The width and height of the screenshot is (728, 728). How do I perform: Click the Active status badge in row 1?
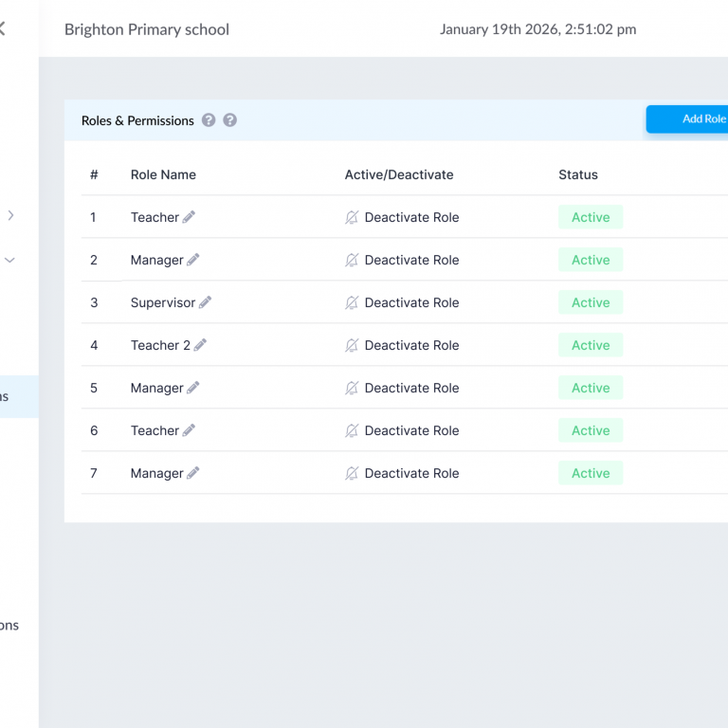591,217
